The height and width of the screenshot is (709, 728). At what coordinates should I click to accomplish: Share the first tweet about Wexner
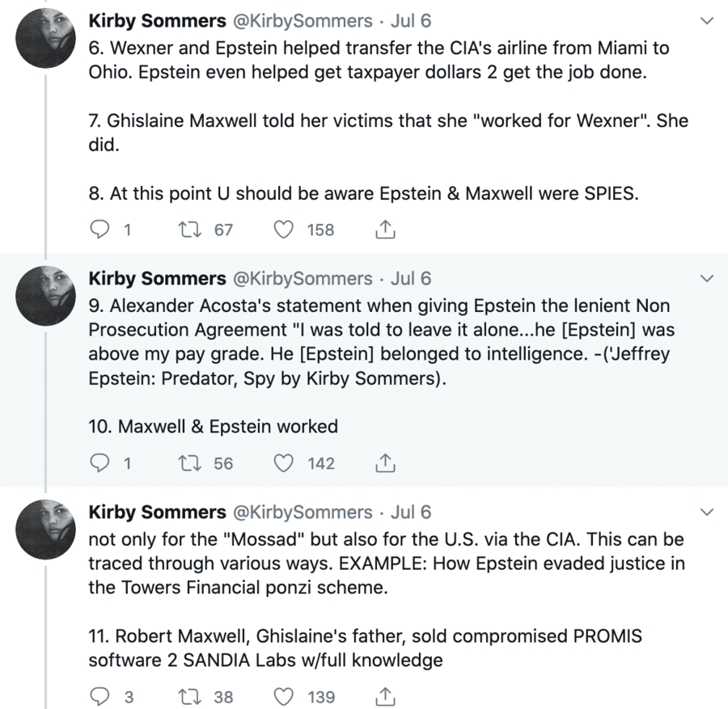point(386,230)
